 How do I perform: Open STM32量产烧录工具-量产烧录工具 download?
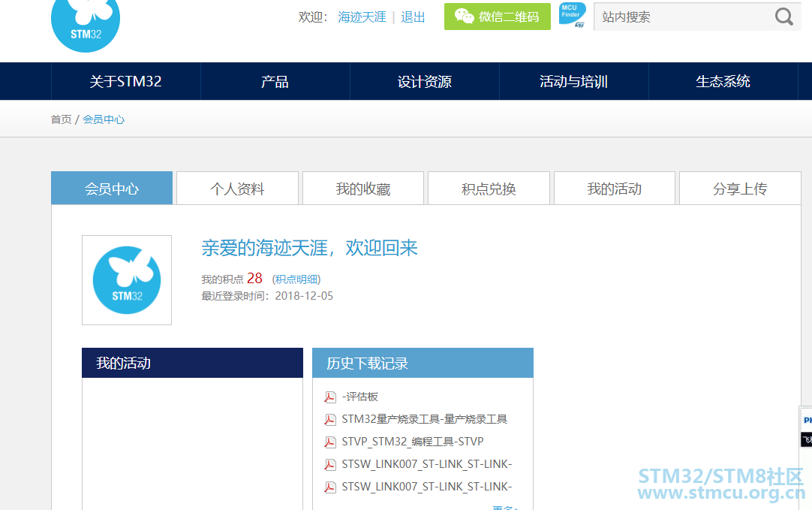[x=424, y=419]
